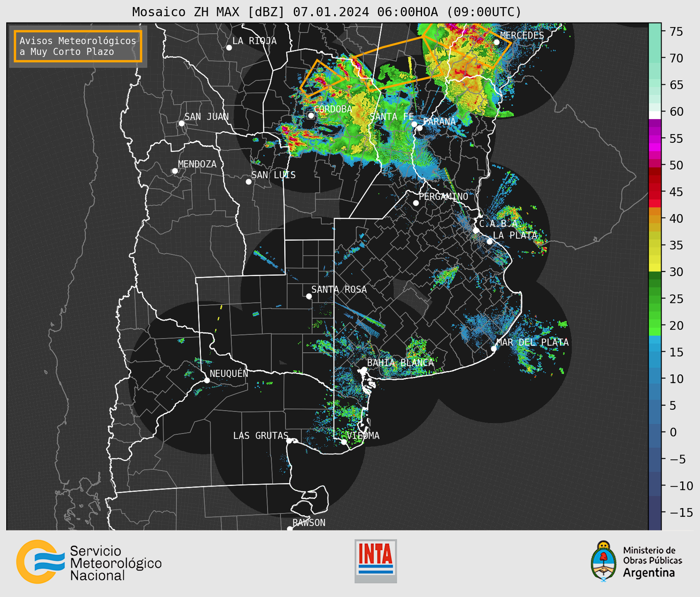Click the Ministerio de Obras Públicas emblem

604,561
